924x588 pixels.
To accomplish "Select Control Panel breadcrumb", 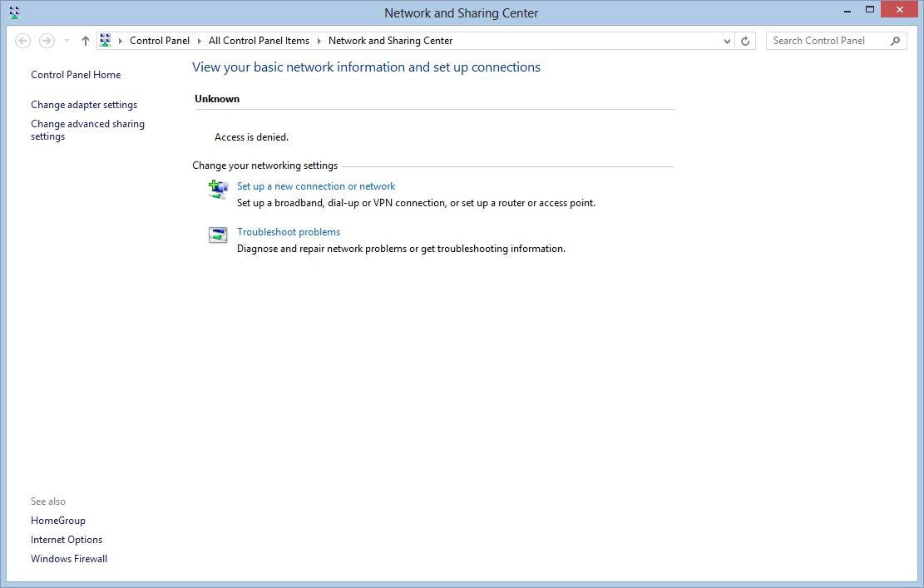I will (x=160, y=41).
